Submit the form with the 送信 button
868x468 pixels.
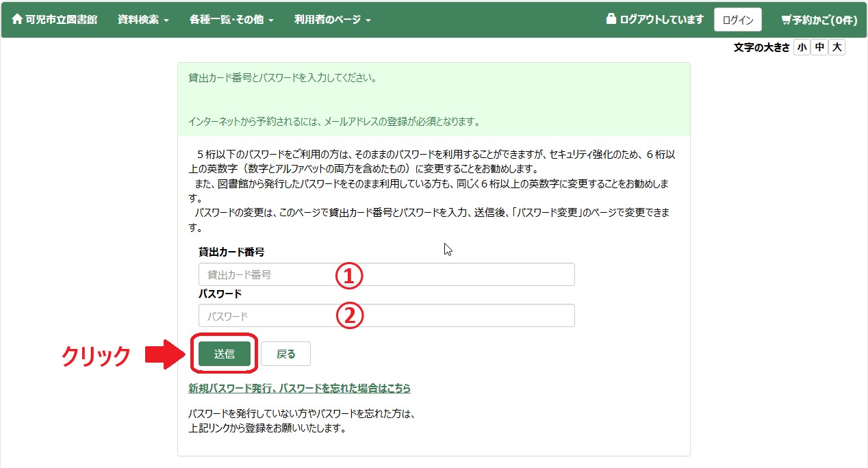(x=224, y=354)
